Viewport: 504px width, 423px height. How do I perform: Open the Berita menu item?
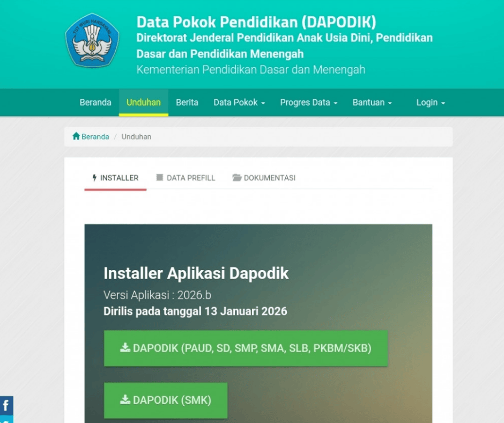(187, 103)
